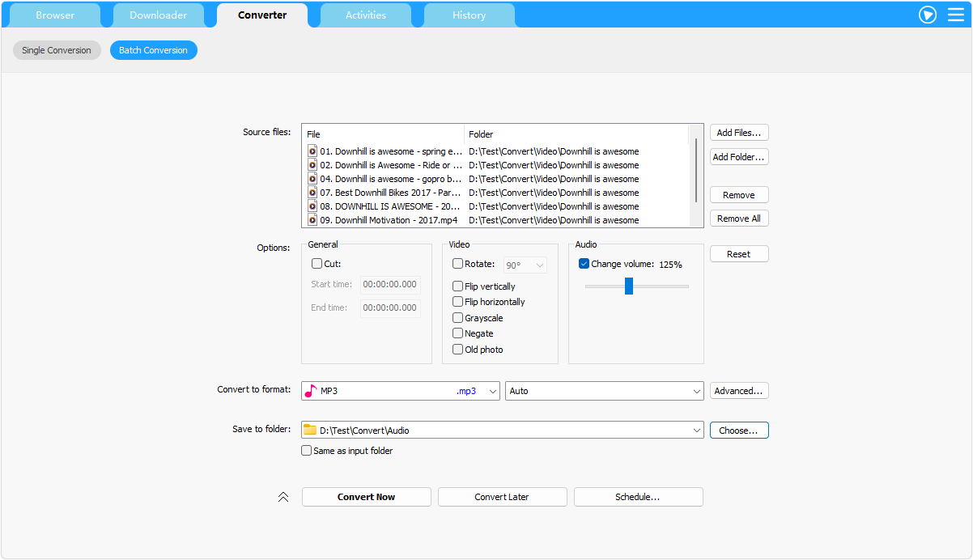Image resolution: width=973 pixels, height=560 pixels.
Task: Click the MP3 music note icon
Action: coord(310,391)
